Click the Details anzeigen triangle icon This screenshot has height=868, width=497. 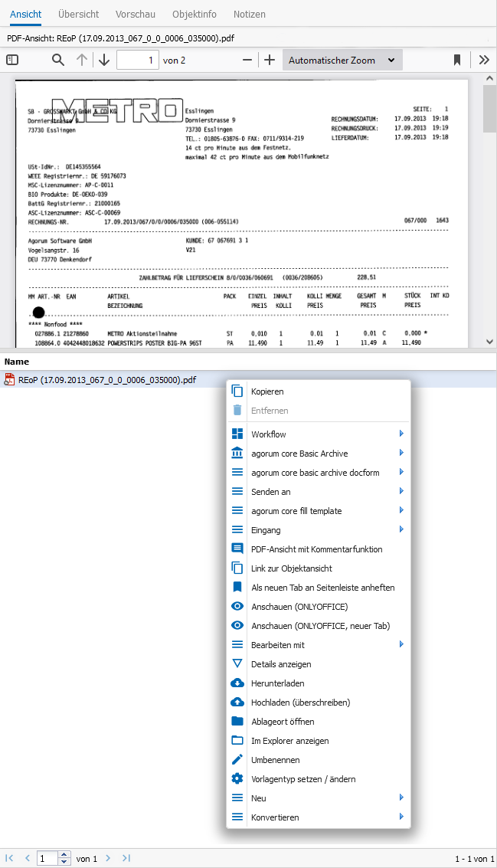pyautogui.click(x=237, y=663)
